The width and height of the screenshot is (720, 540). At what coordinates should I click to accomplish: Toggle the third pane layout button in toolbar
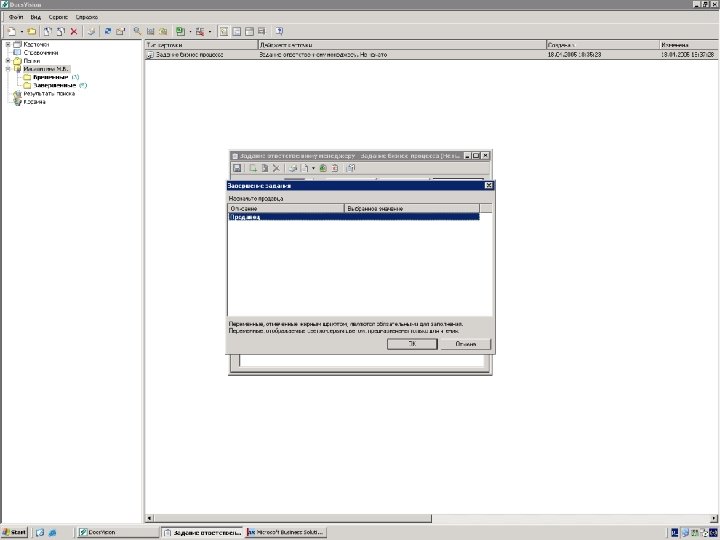click(x=249, y=31)
